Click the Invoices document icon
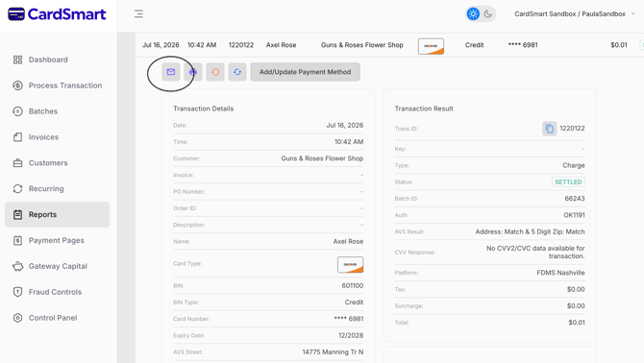The height and width of the screenshot is (363, 644). 17,137
